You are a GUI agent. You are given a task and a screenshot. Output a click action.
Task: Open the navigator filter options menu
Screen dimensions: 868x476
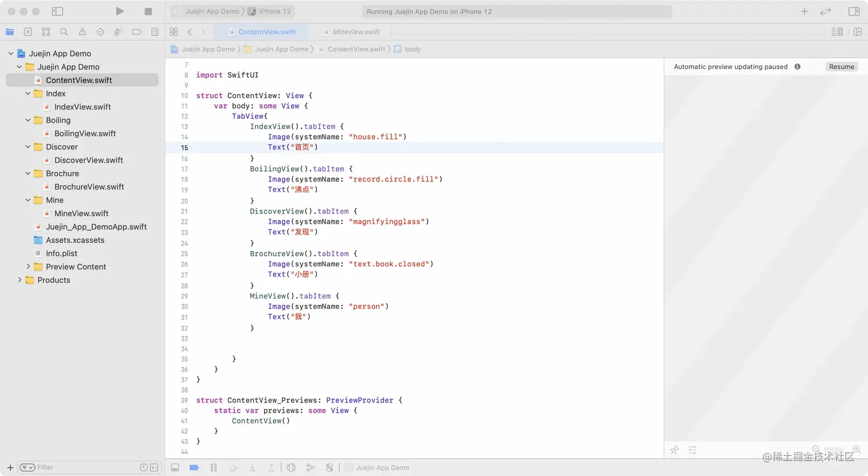click(28, 467)
